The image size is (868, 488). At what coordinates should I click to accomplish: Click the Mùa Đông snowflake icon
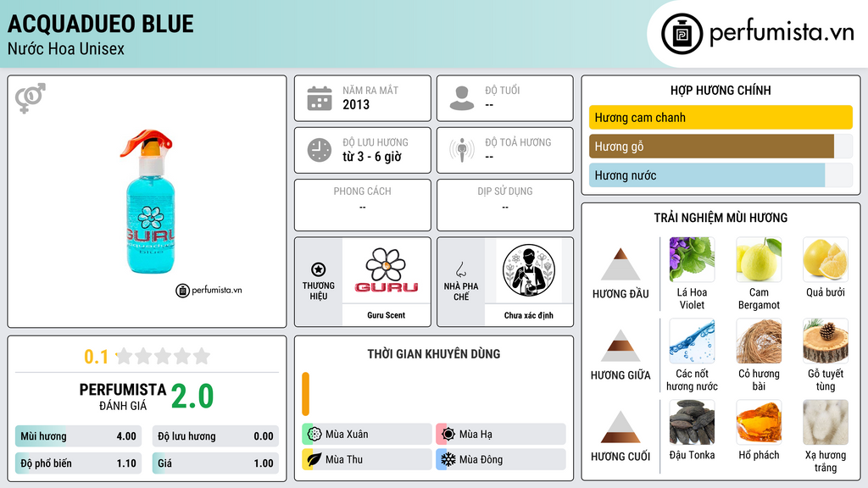(448, 459)
